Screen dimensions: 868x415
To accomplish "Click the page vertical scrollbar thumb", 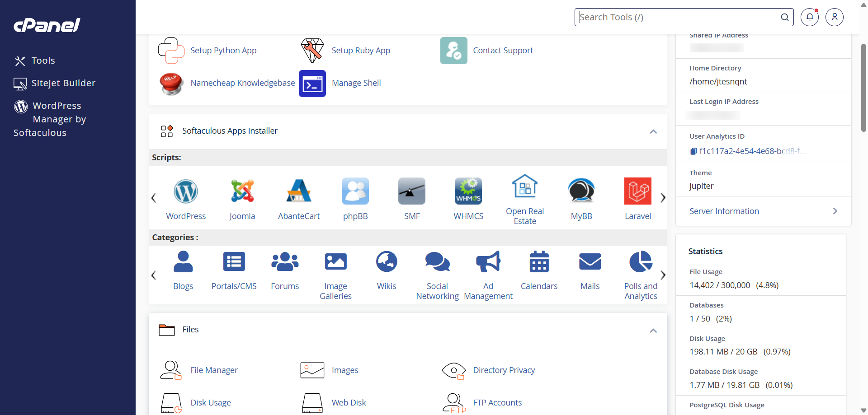I will pos(863,87).
